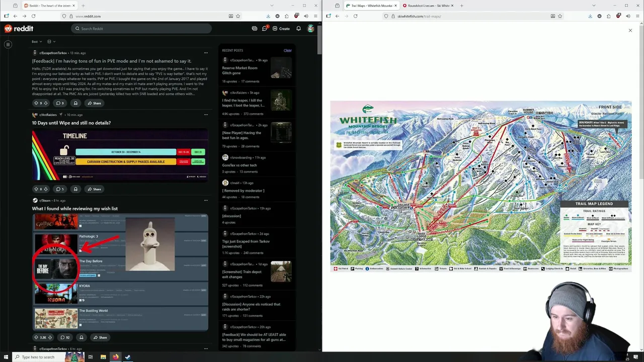
Task: Open the 92 comments on wish list post
Action: pyautogui.click(x=65, y=337)
